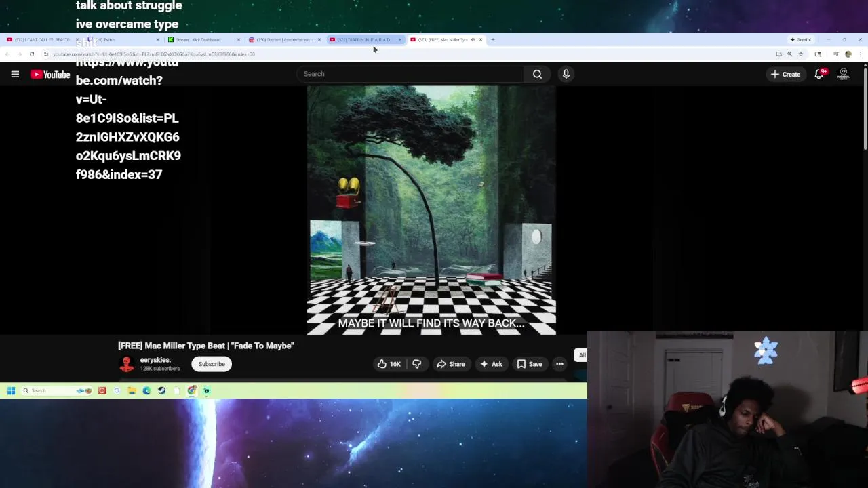Open a new browser tab
Screen dimensions: 868x488
click(493, 39)
